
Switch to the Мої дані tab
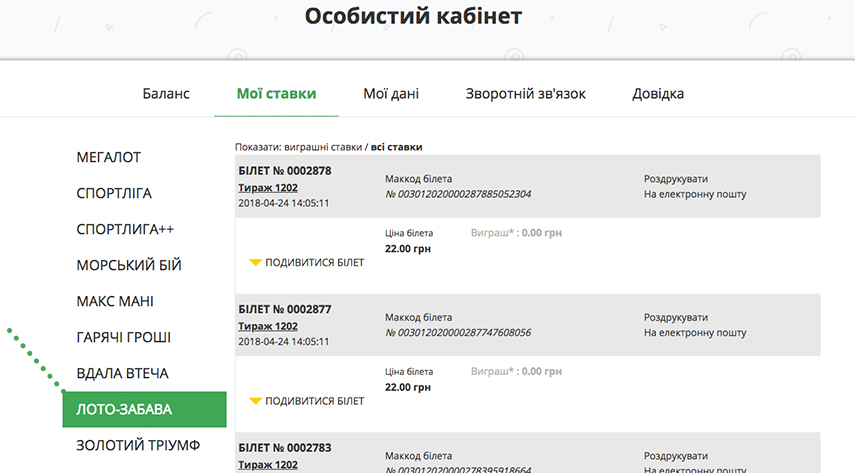(391, 94)
